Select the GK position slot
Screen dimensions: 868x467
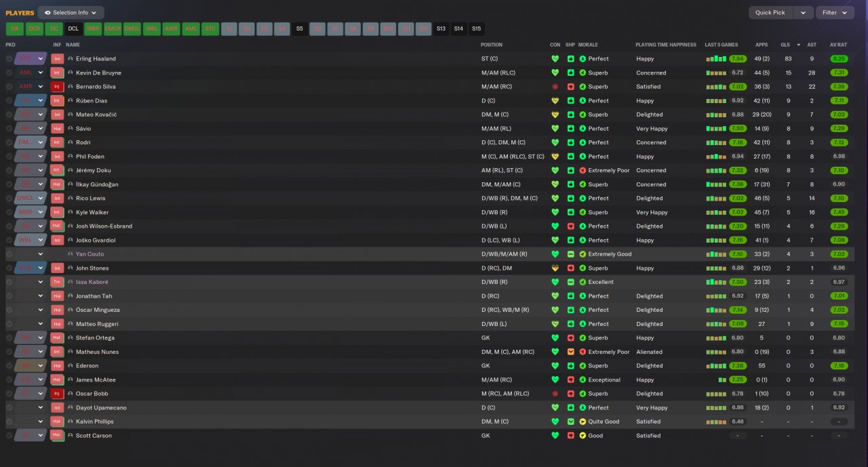pos(15,28)
